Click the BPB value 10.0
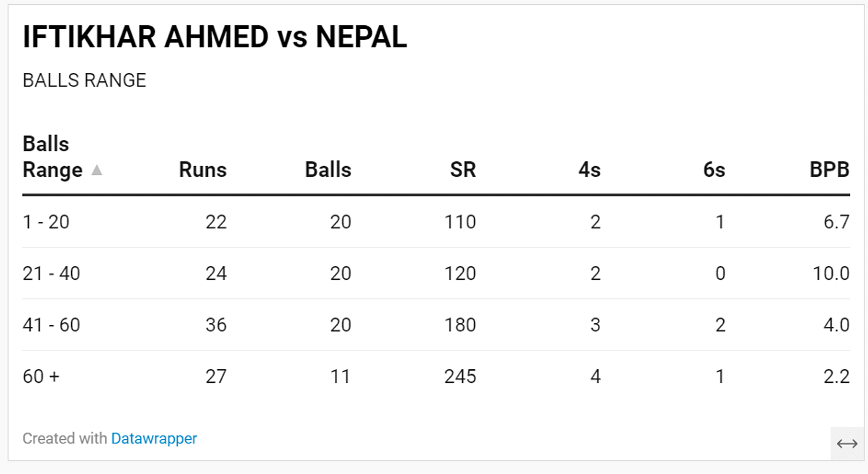 (x=831, y=273)
